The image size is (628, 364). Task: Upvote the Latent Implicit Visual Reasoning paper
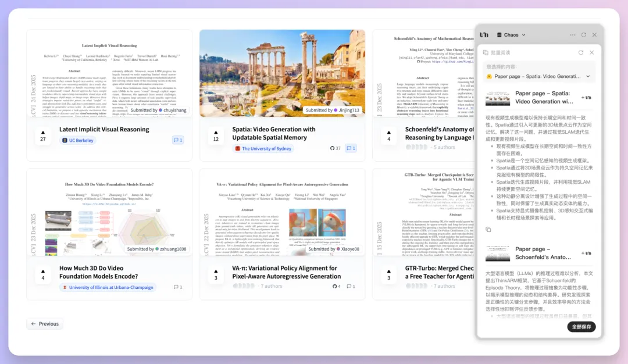[x=43, y=135]
